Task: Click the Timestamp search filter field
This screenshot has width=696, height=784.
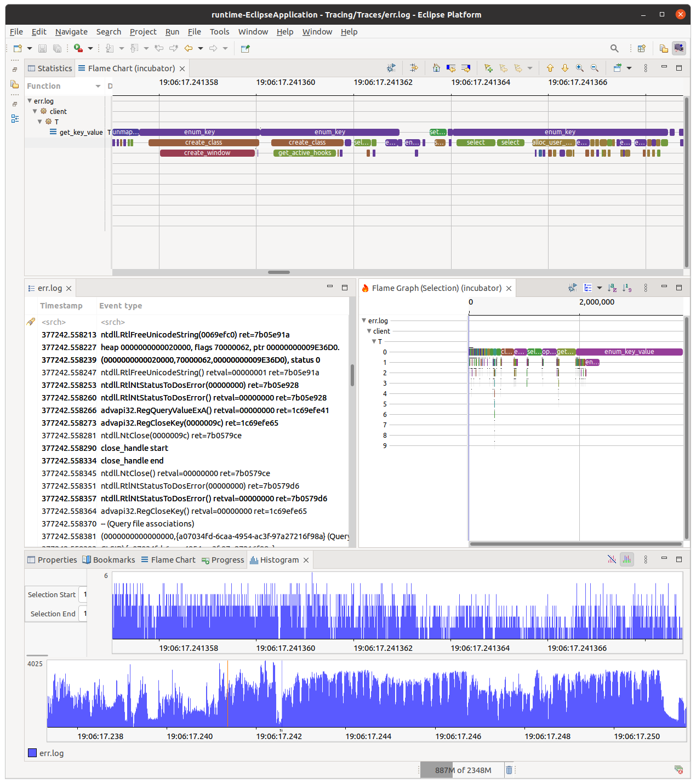Action: point(67,322)
